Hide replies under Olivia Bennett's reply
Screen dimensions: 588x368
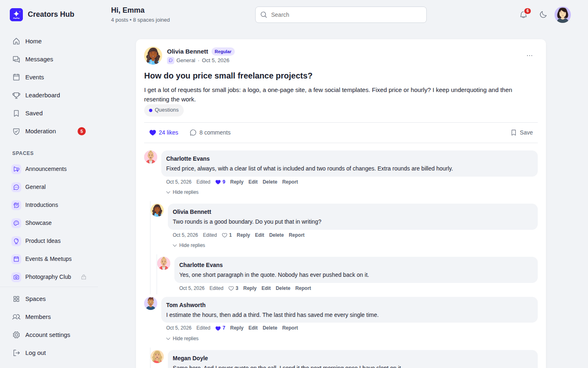point(189,245)
